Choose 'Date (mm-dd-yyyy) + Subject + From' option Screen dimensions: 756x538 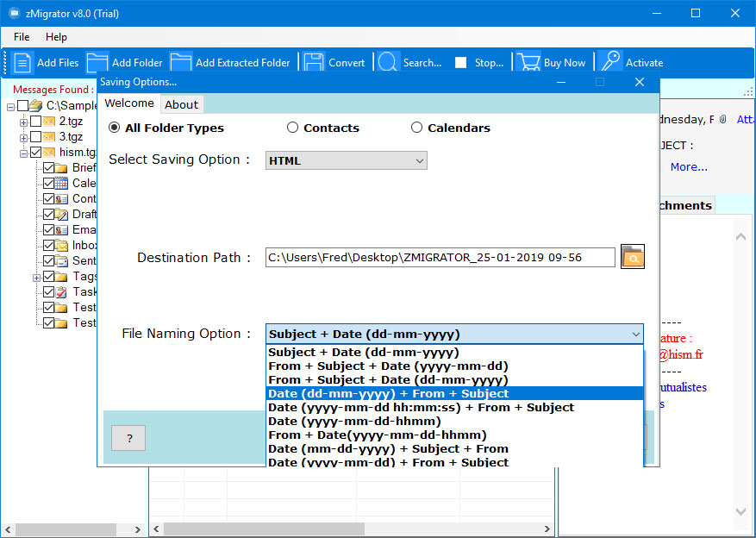coord(454,448)
